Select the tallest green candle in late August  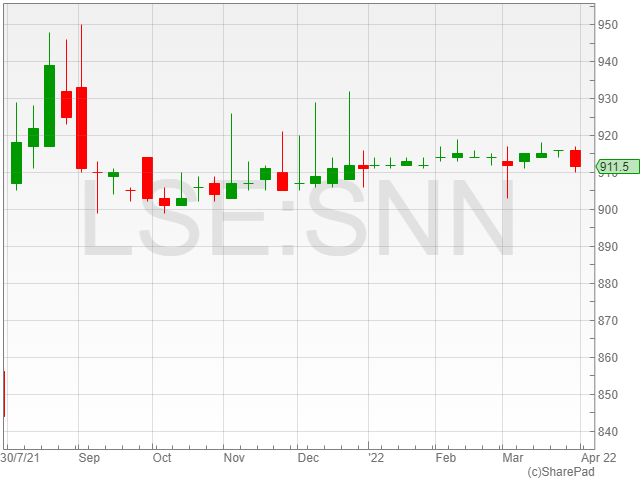click(x=49, y=105)
